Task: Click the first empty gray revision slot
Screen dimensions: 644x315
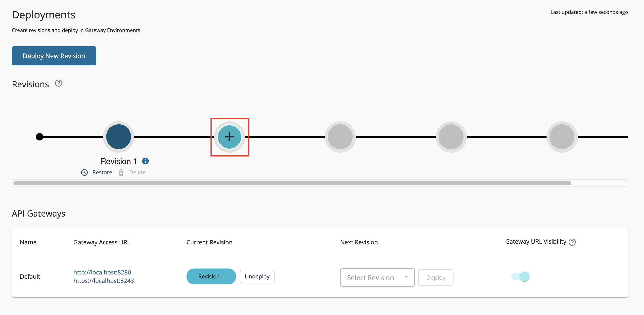Action: click(x=340, y=137)
